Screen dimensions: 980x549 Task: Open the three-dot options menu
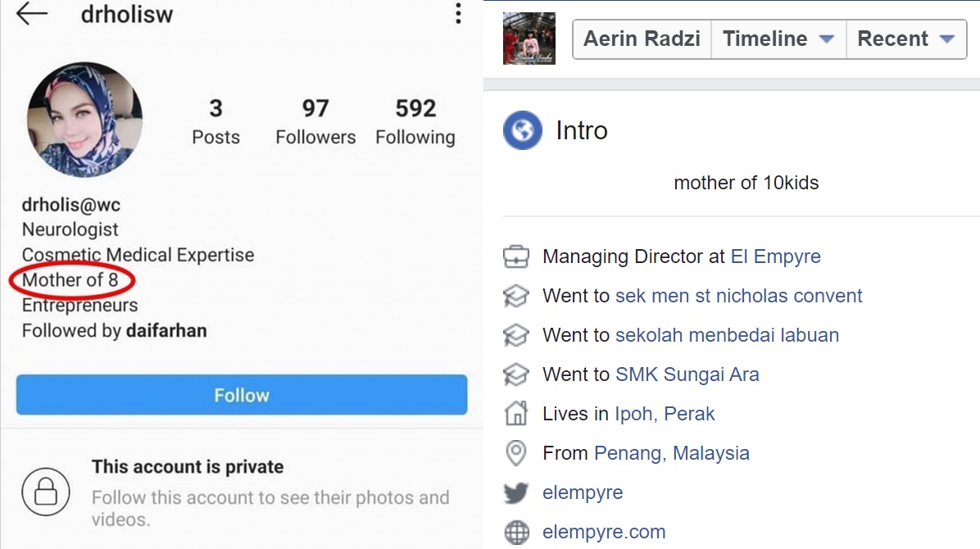[x=458, y=13]
